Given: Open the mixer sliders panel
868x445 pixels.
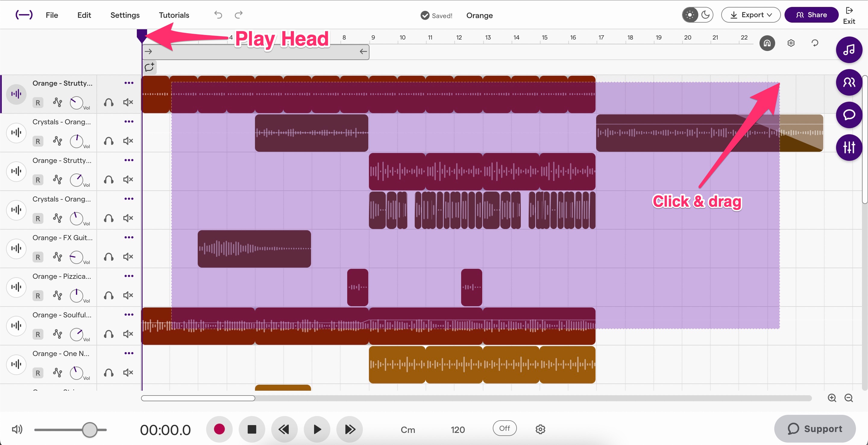Looking at the screenshot, I should tap(849, 148).
